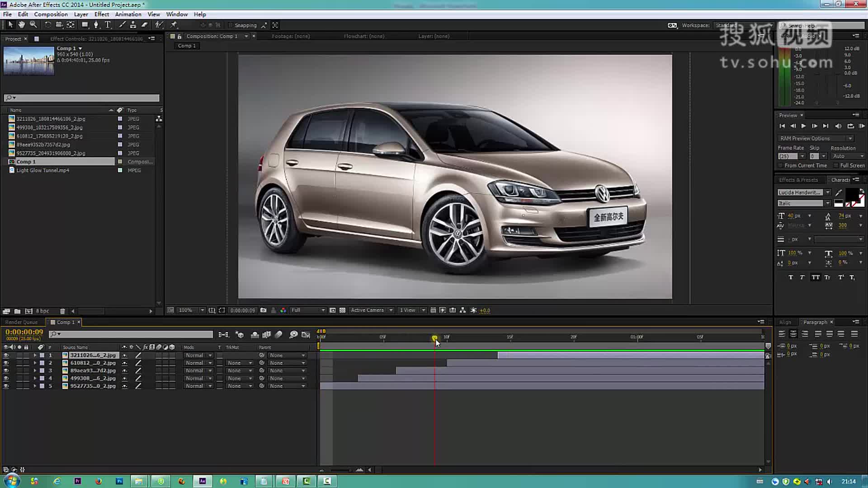Select the Eraser tool
Viewport: 868px width, 488px height.
[x=145, y=25]
